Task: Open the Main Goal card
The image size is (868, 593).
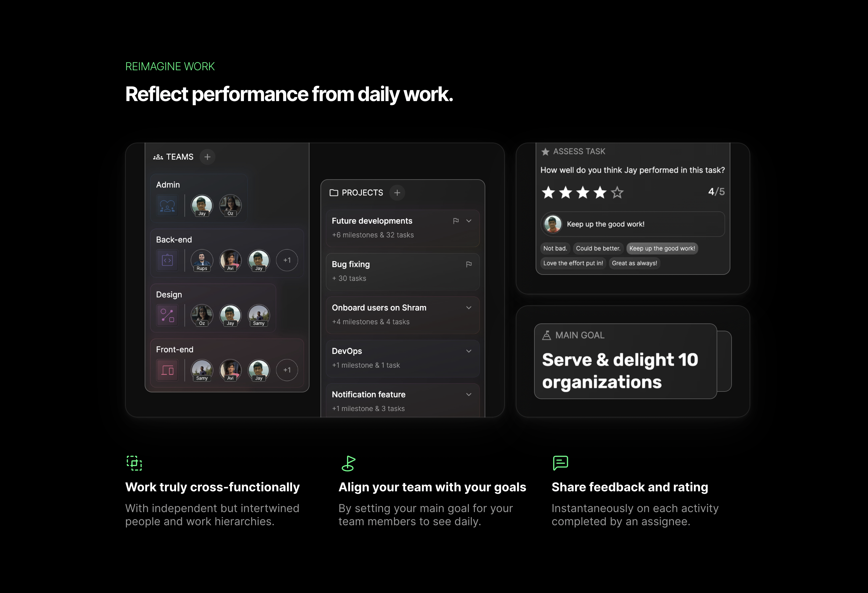Action: [x=625, y=361]
